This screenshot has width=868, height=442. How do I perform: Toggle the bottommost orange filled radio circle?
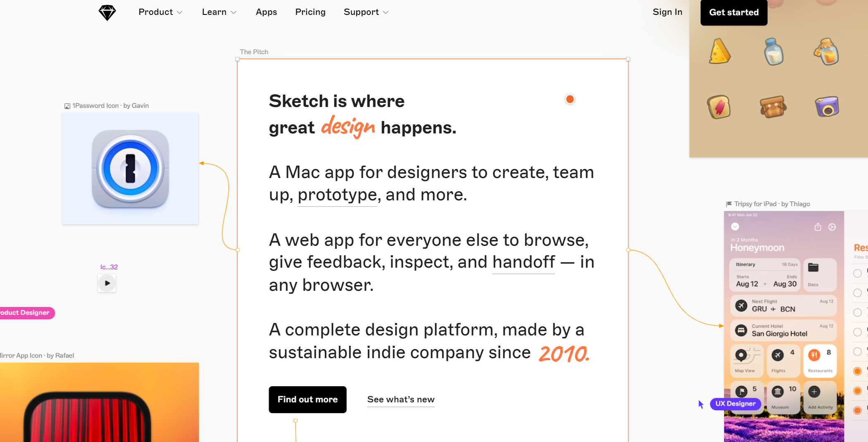[858, 410]
